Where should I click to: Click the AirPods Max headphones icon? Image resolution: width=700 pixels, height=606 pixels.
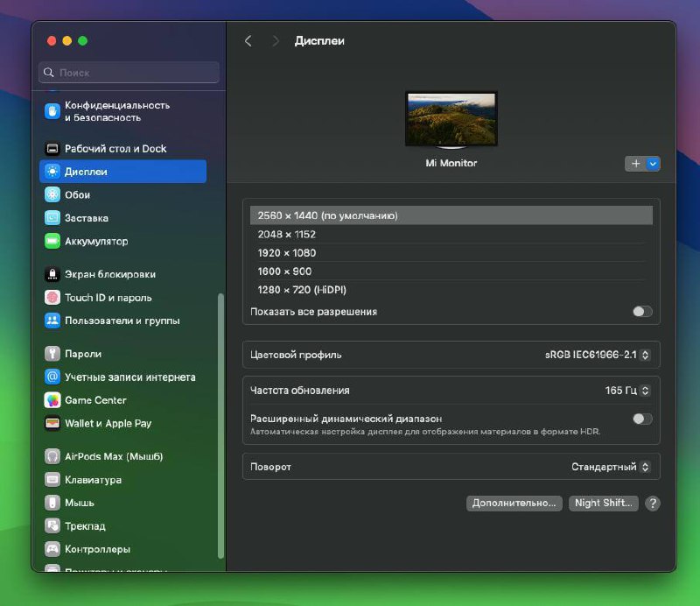52,456
